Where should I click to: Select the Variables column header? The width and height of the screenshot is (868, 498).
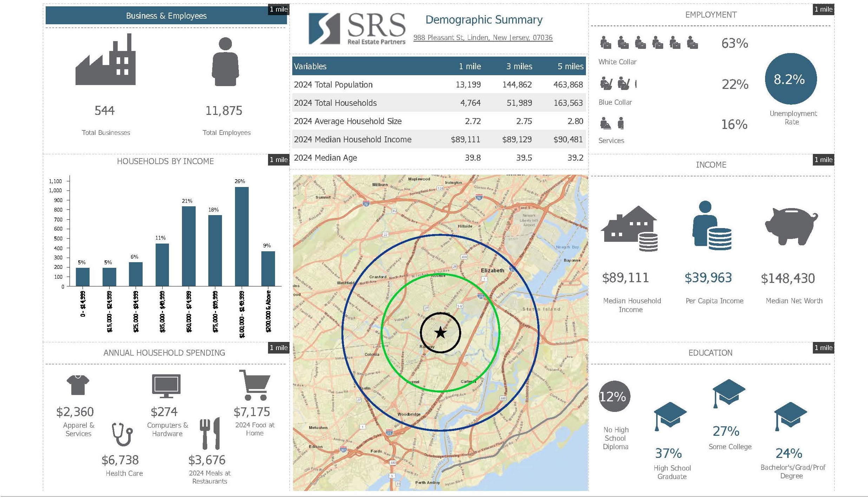coord(310,66)
